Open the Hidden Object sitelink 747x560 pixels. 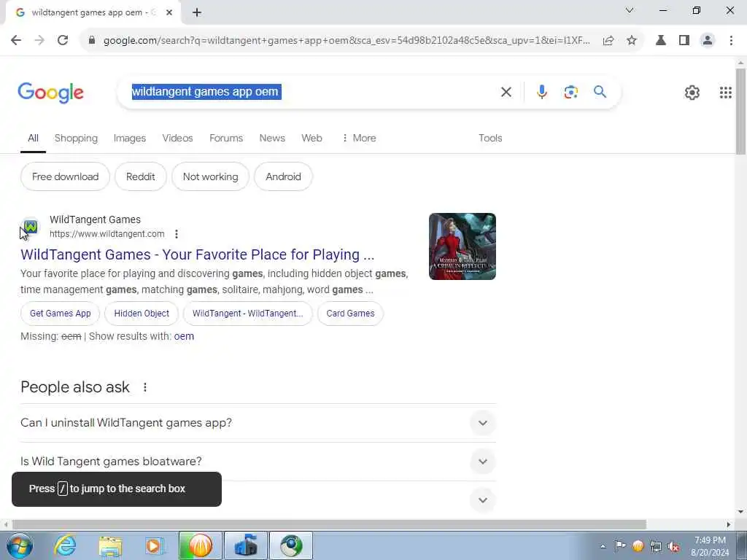142,314
